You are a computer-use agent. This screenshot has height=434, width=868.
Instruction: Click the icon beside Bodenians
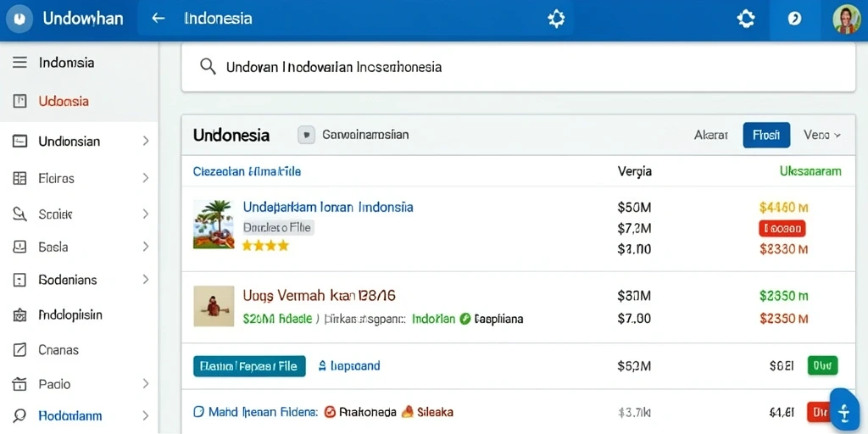[20, 280]
